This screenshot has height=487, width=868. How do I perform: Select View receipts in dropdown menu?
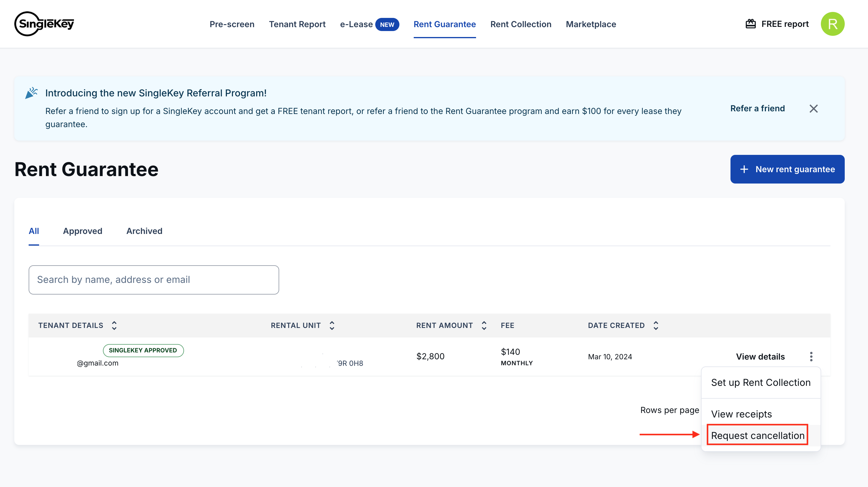pos(741,414)
